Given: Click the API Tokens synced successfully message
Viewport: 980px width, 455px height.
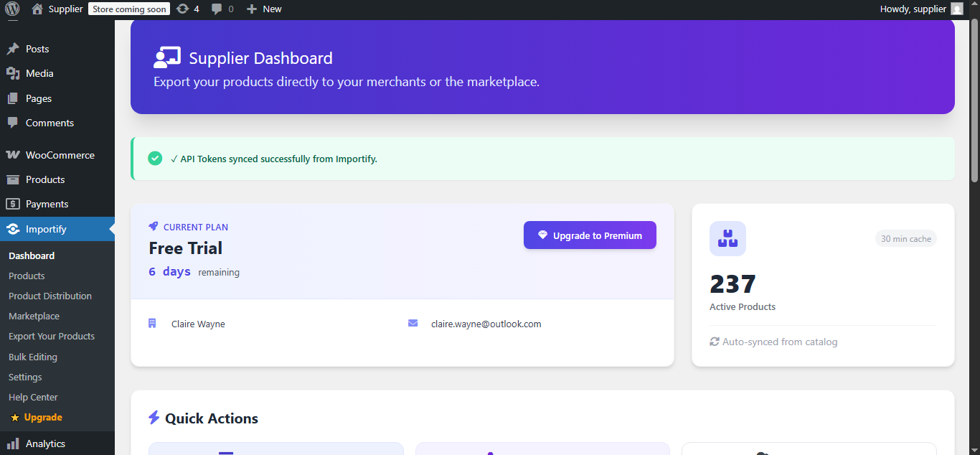Looking at the screenshot, I should [x=274, y=159].
